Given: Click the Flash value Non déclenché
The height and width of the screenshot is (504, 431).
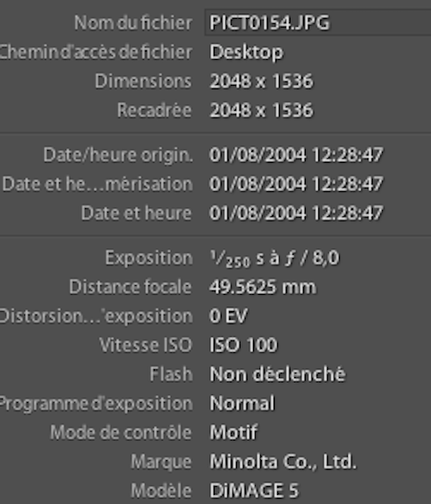Looking at the screenshot, I should (x=277, y=374).
